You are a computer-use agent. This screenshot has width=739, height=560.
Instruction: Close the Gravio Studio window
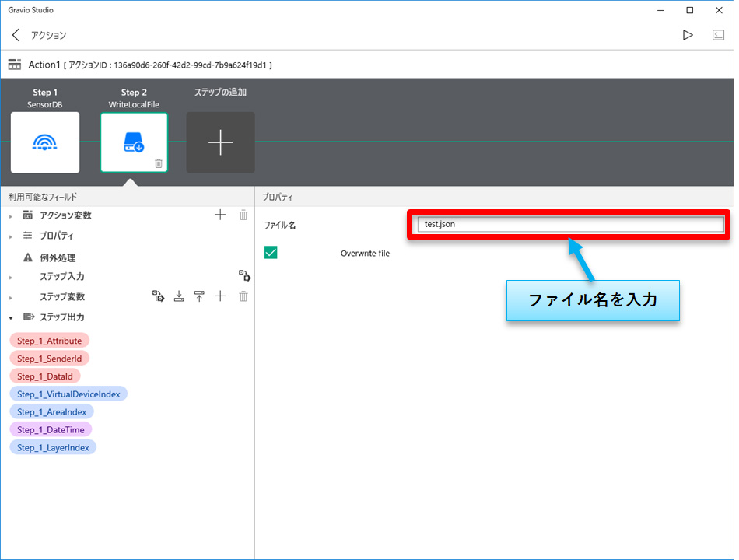click(x=719, y=10)
